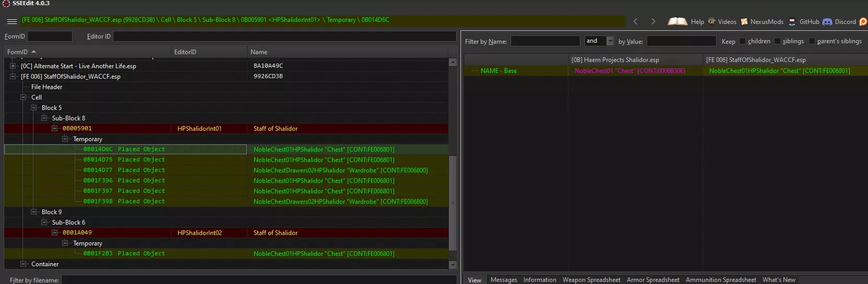868x284 pixels.
Task: Collapse the 0B005901 cell record
Action: 55,128
